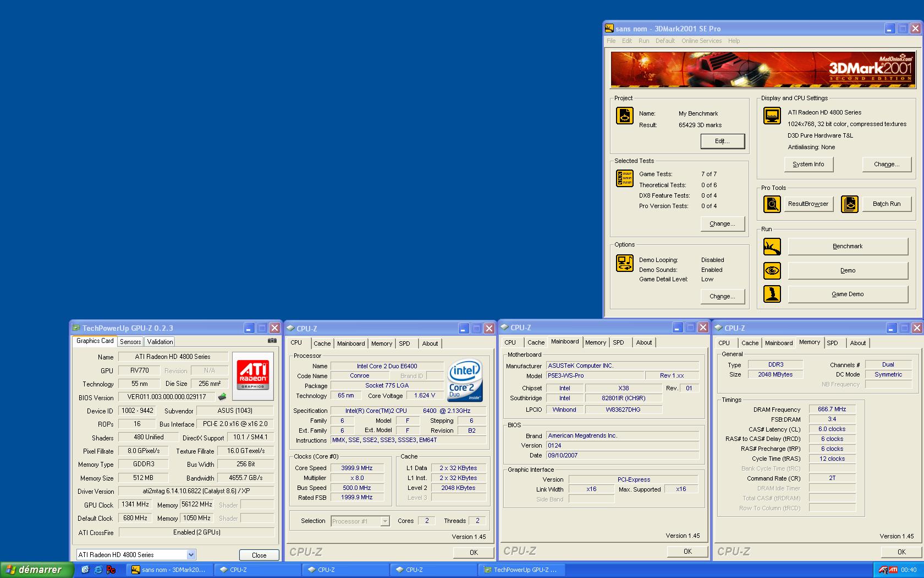Click the System Info button
Viewport: 924px width, 578px height.
(809, 164)
